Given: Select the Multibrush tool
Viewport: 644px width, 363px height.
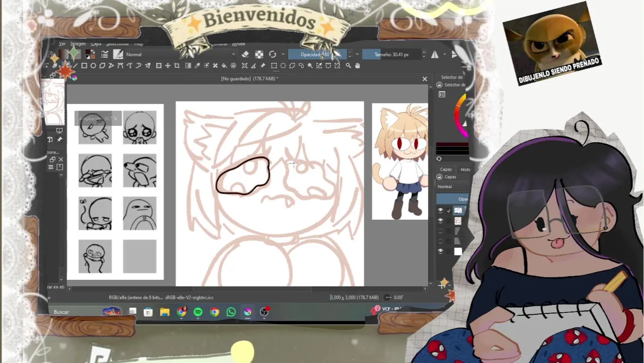Looking at the screenshot, I should pyautogui.click(x=148, y=66).
